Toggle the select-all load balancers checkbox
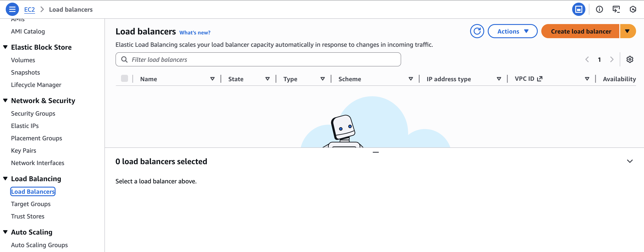The height and width of the screenshot is (252, 644). coord(124,79)
